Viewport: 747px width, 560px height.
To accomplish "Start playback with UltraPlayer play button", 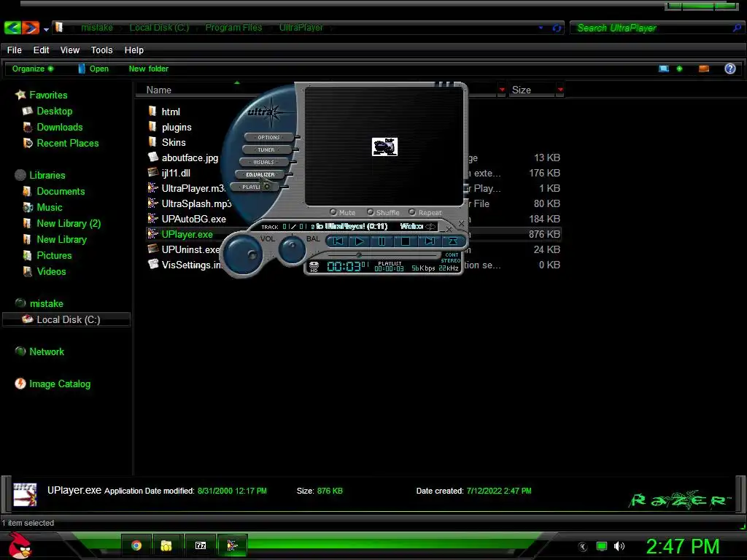I will coord(359,241).
